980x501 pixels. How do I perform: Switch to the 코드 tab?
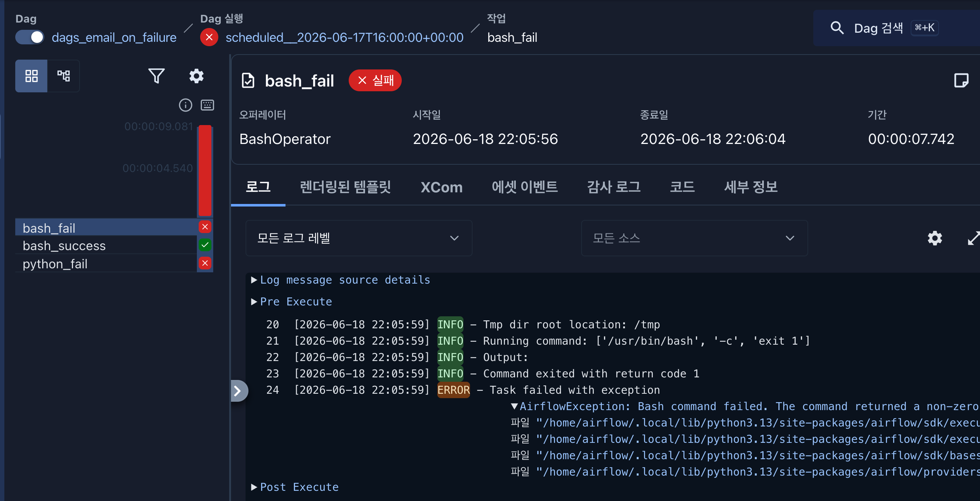point(682,187)
